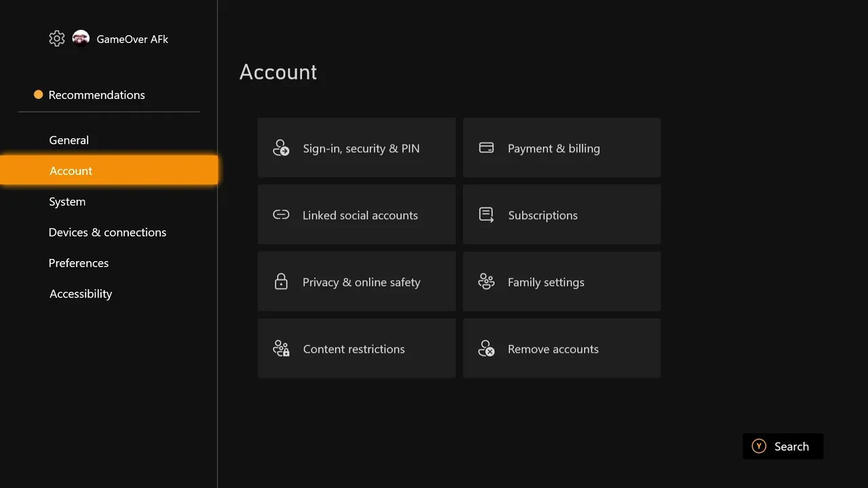The height and width of the screenshot is (488, 868).
Task: Select the GameOver AFk profile avatar
Action: tap(81, 39)
